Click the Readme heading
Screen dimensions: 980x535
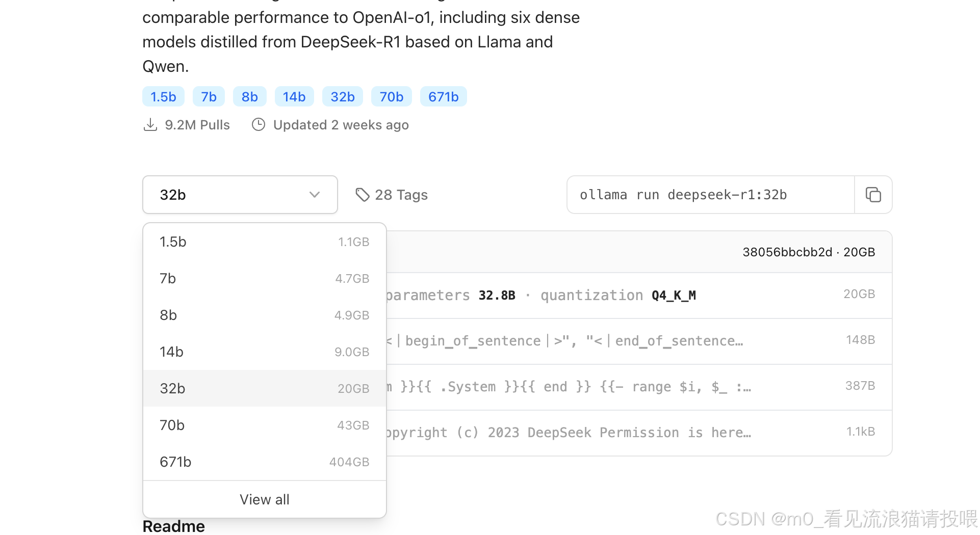click(x=173, y=526)
